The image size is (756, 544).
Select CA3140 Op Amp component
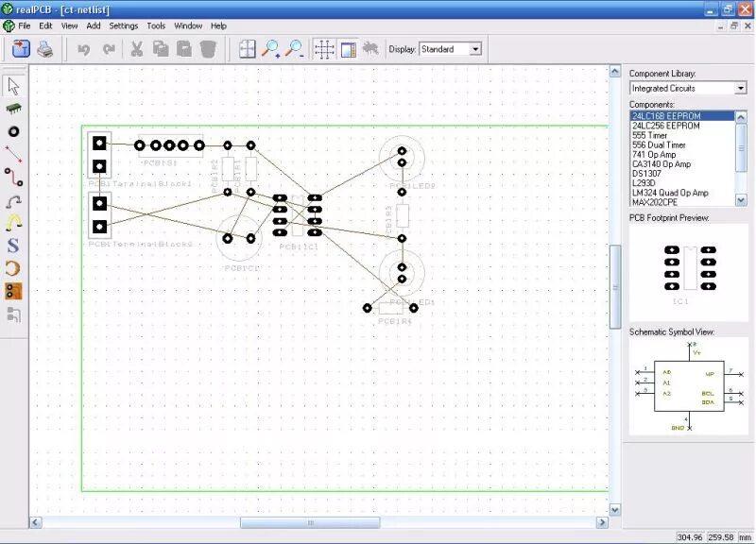(x=681, y=164)
